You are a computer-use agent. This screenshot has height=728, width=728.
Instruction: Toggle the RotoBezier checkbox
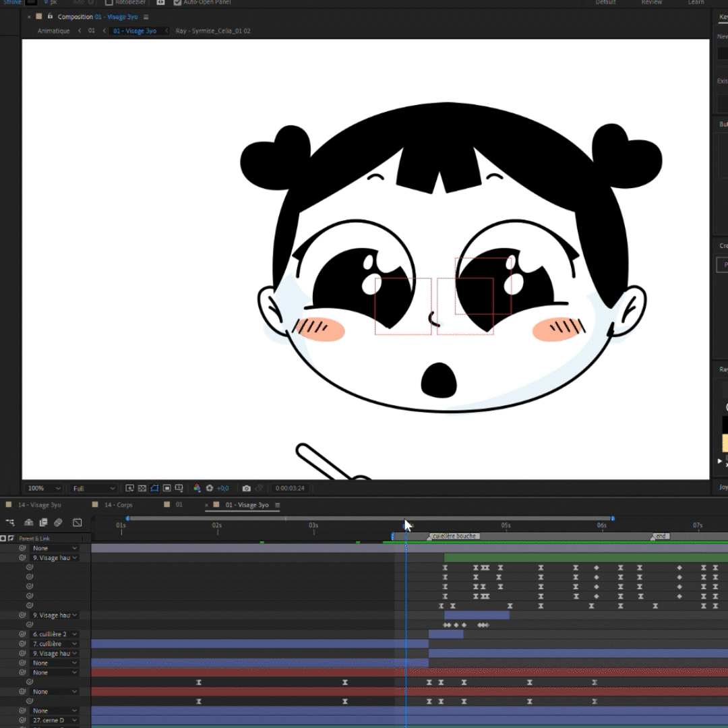pos(109,2)
